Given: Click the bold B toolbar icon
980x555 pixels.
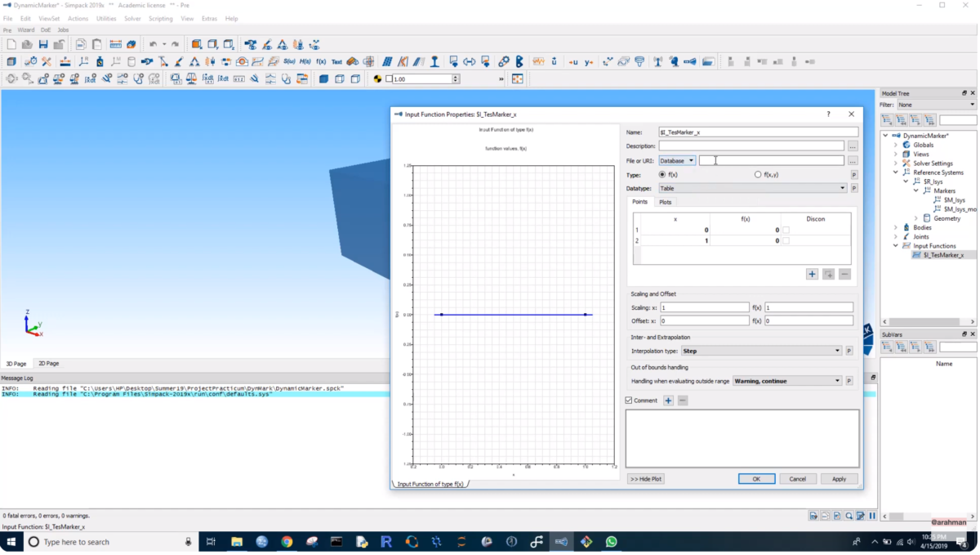Looking at the screenshot, I should [x=519, y=61].
